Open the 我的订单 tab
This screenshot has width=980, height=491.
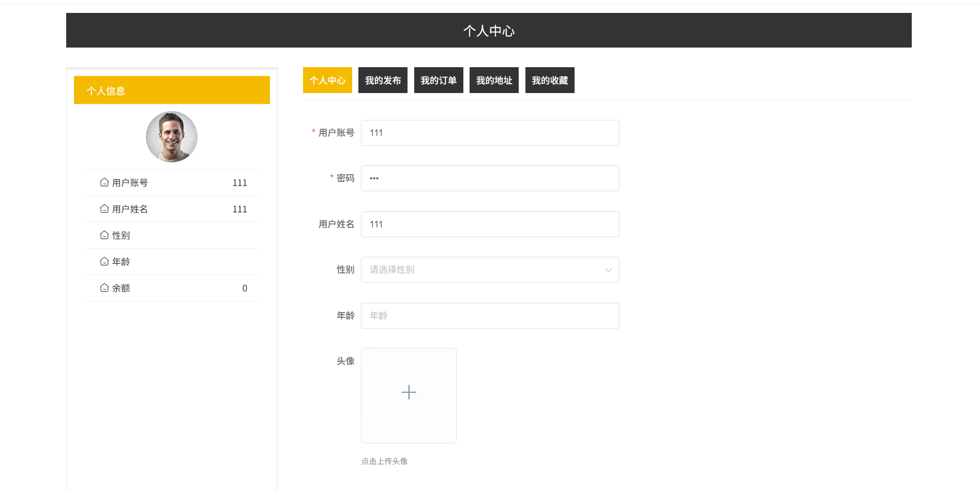pyautogui.click(x=439, y=80)
